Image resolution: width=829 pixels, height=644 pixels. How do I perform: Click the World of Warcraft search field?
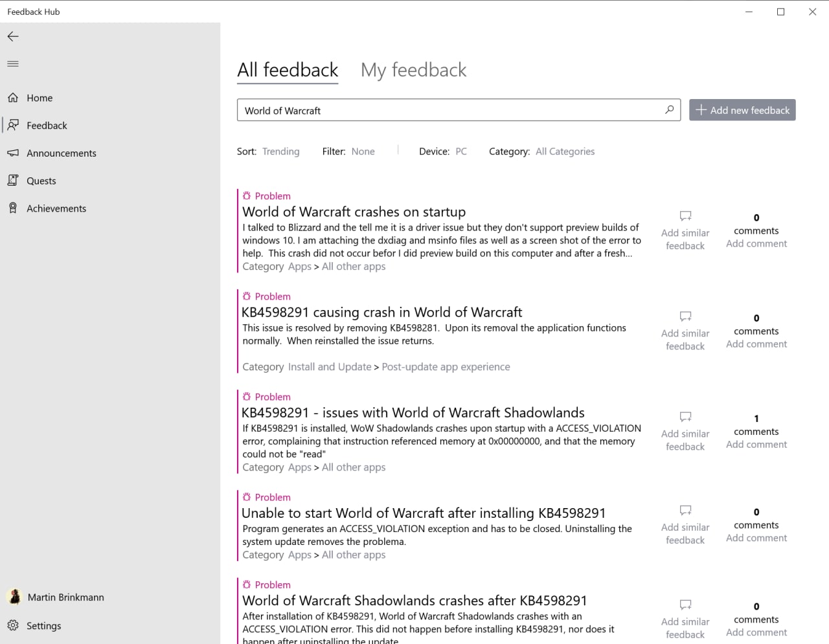pyautogui.click(x=447, y=110)
